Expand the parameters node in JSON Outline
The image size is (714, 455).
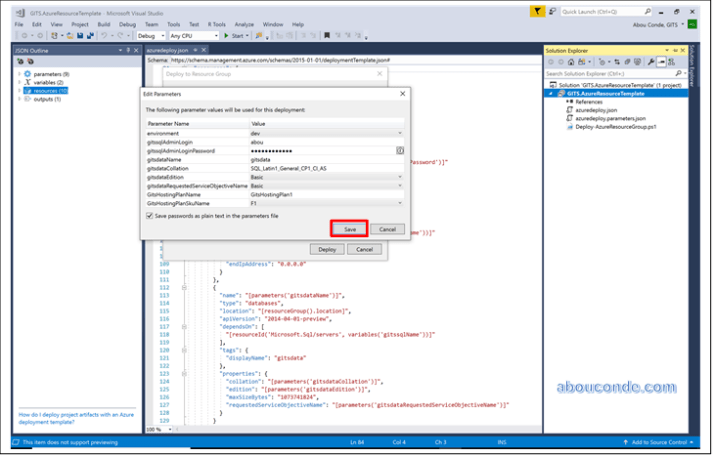pos(19,74)
